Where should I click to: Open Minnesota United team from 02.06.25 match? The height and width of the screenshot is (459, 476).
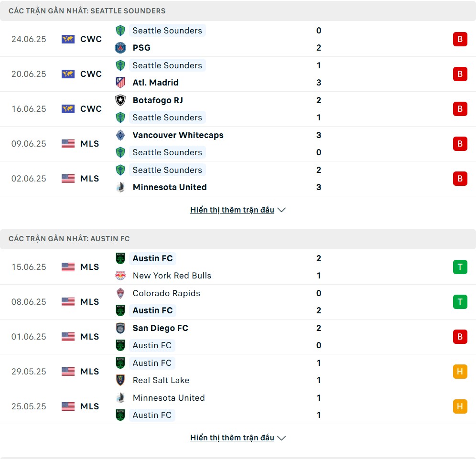point(170,187)
